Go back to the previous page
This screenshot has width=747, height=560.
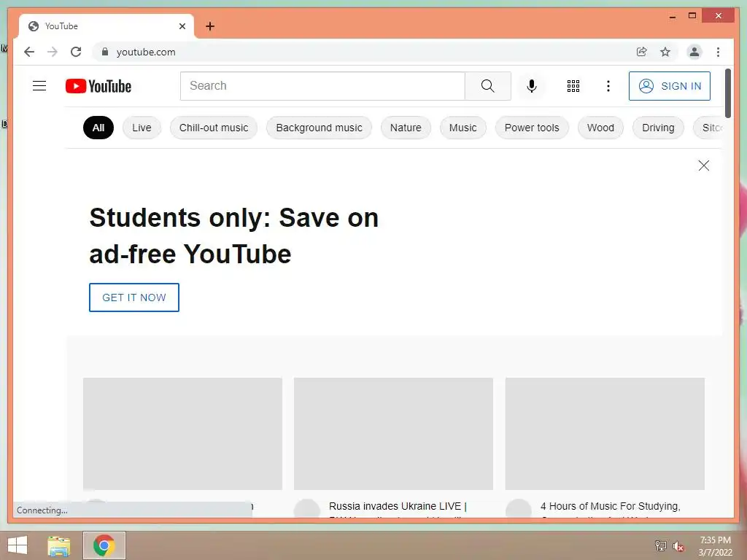point(29,52)
